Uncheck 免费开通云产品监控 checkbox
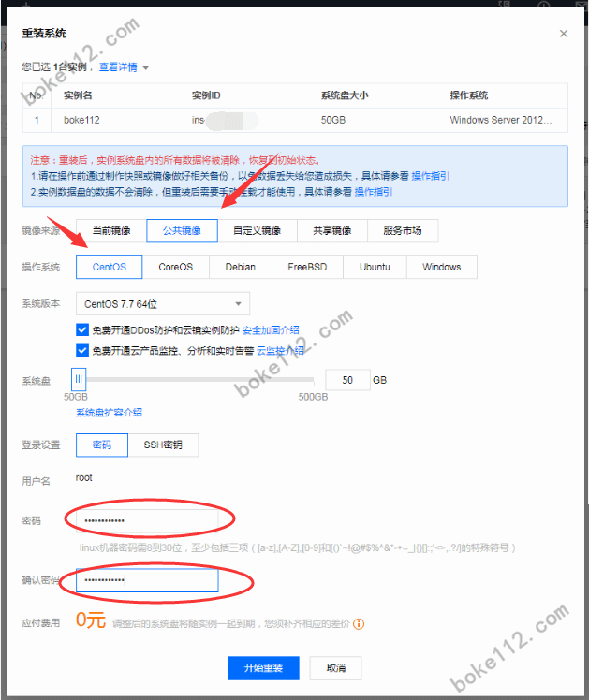589x700 pixels. pos(82,350)
